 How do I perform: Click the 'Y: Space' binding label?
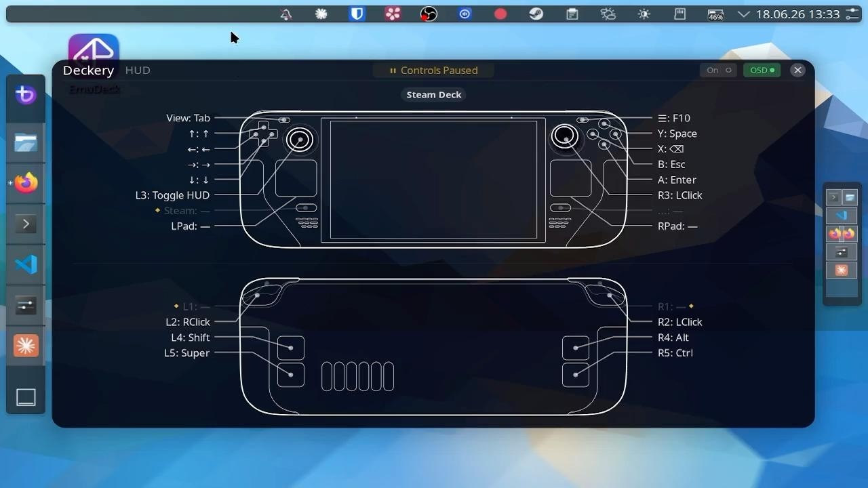[677, 134]
